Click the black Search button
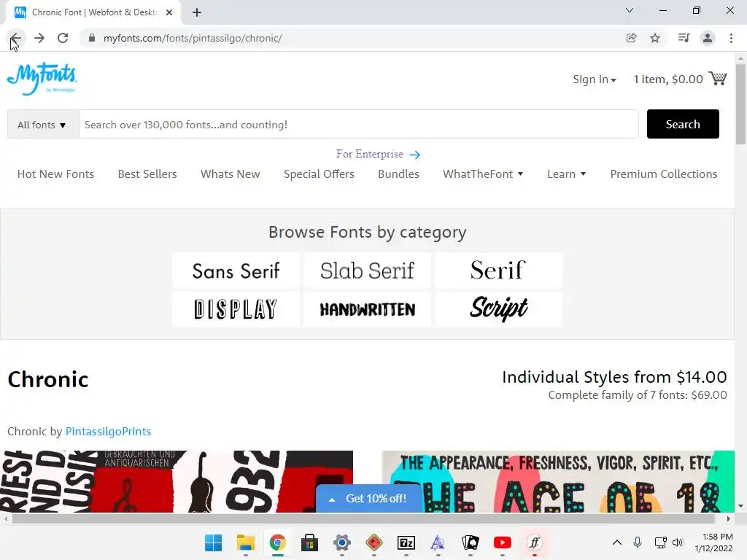This screenshot has height=560, width=747. 683,124
